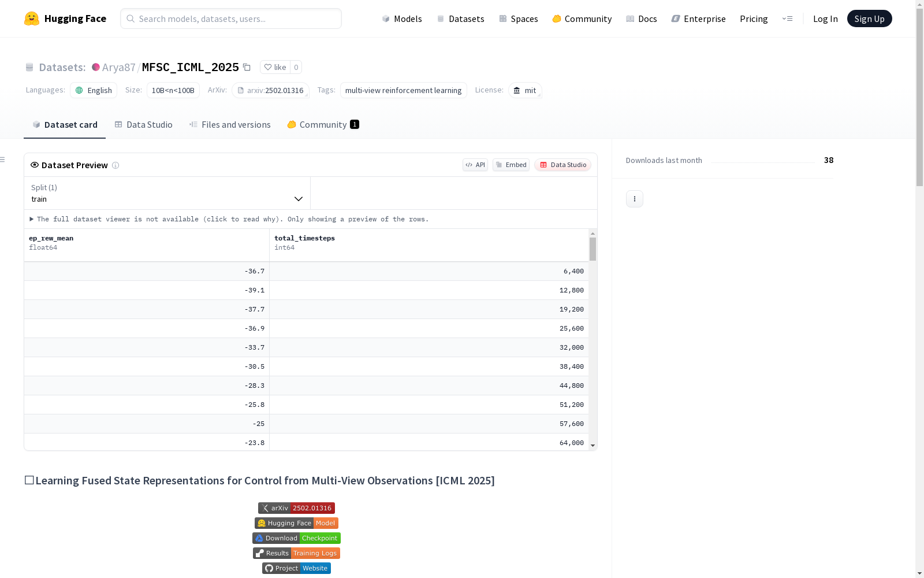
Task: Focus the search models input field
Action: click(231, 18)
